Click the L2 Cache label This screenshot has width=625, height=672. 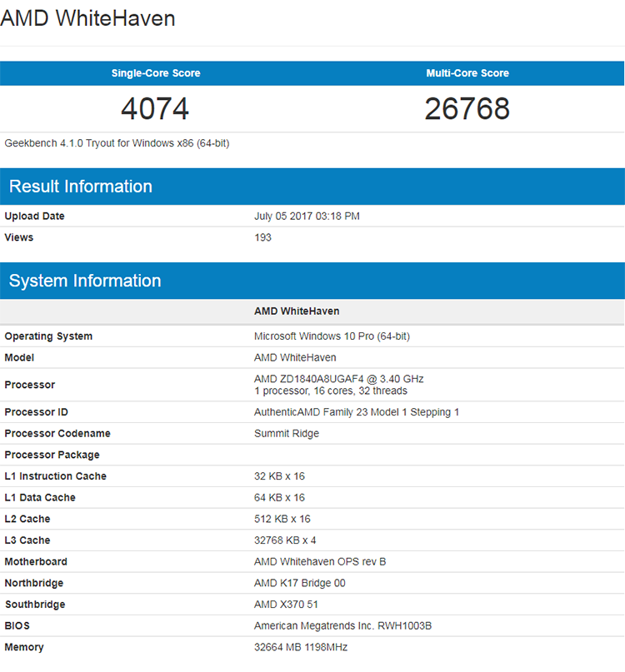coord(27,519)
